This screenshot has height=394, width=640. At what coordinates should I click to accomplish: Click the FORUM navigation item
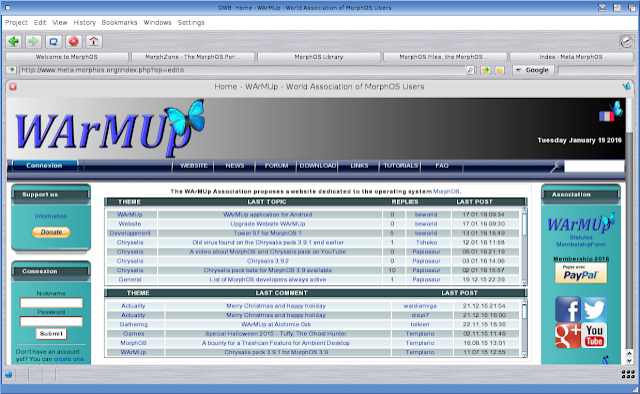pos(276,166)
